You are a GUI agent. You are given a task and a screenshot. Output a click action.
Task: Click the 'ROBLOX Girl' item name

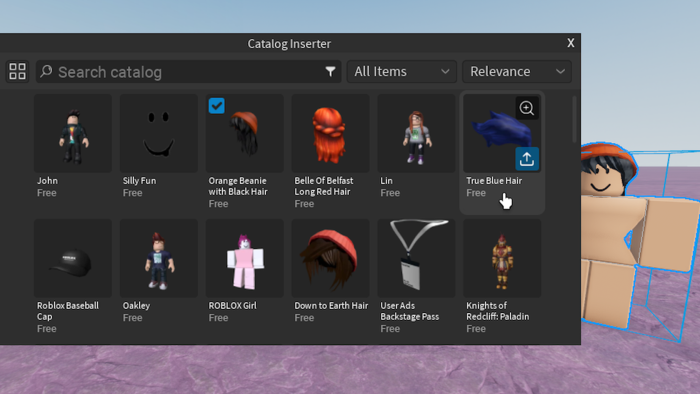(233, 306)
